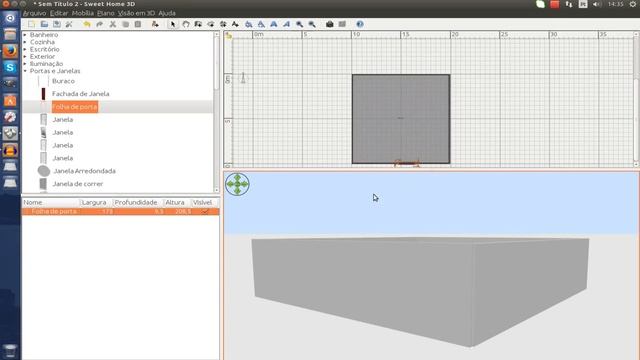
Task: Sort furniture list by Largura column
Action: click(x=96, y=202)
